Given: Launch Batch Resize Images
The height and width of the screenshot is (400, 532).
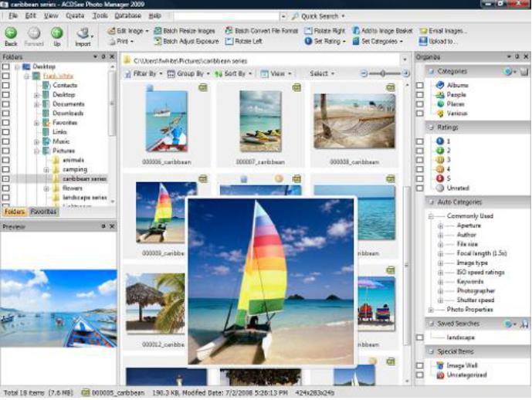Looking at the screenshot, I should (x=185, y=31).
